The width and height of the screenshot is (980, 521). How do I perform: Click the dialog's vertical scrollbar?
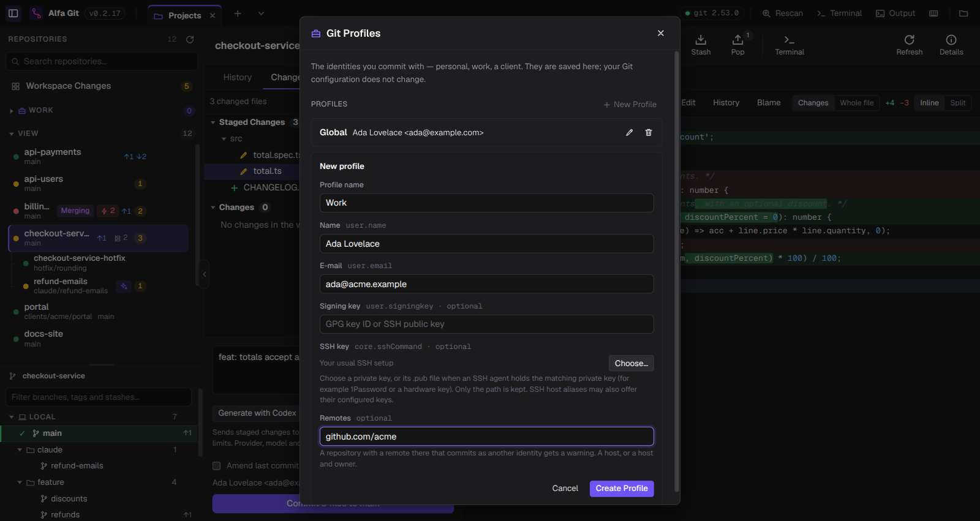(x=677, y=271)
